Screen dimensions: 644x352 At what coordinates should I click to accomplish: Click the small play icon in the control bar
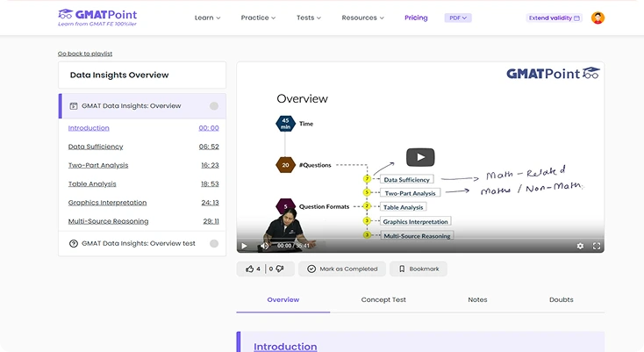(245, 246)
